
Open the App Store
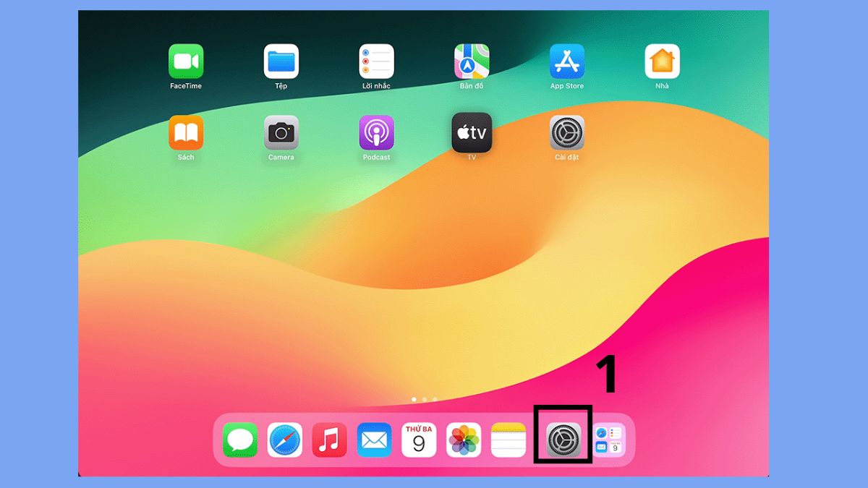tap(567, 61)
